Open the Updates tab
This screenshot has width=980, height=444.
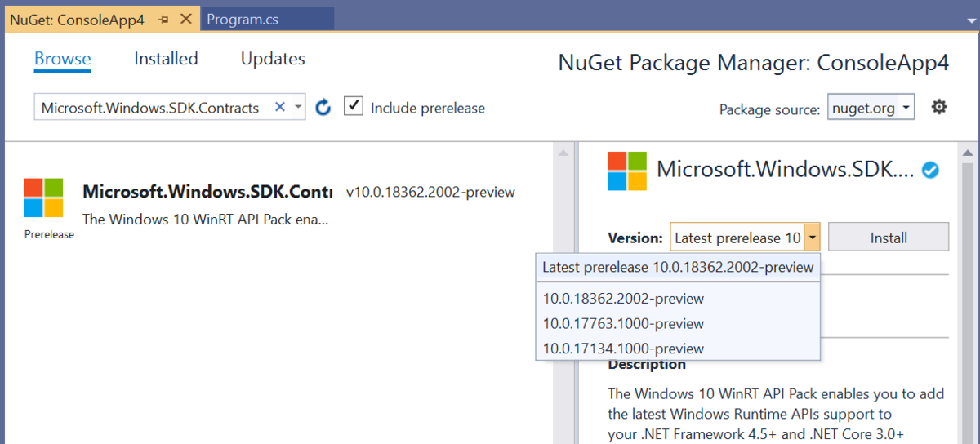[x=273, y=59]
